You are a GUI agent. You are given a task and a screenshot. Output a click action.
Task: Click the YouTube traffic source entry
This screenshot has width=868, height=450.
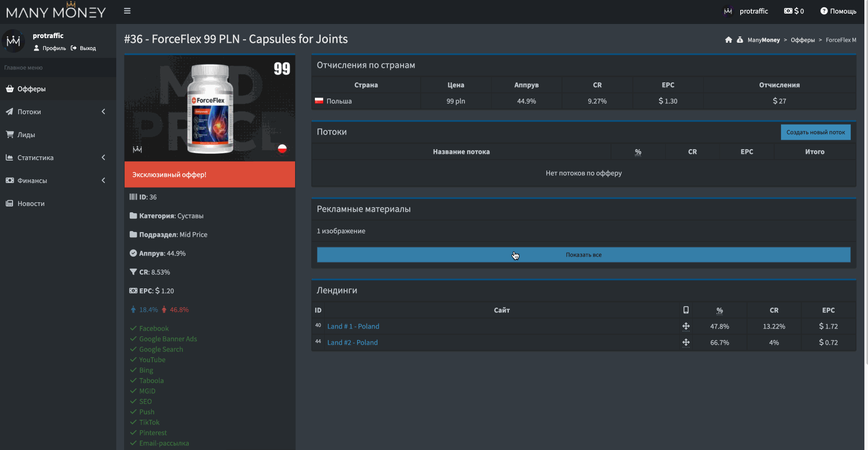pyautogui.click(x=152, y=360)
